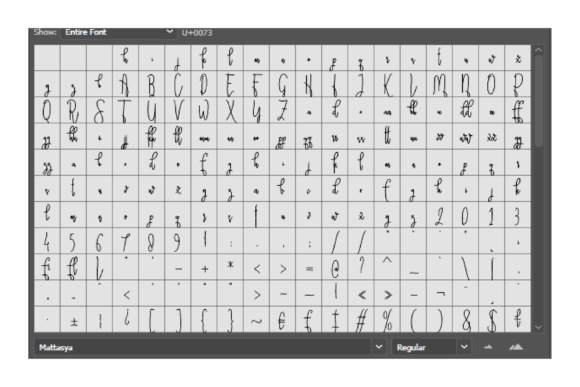Select the digit 2 glyph

(x=439, y=215)
